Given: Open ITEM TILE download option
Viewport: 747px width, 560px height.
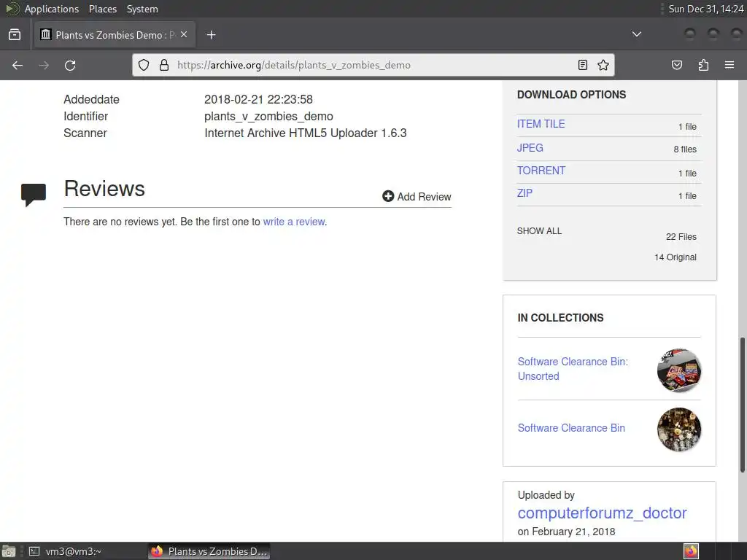Looking at the screenshot, I should click(541, 124).
